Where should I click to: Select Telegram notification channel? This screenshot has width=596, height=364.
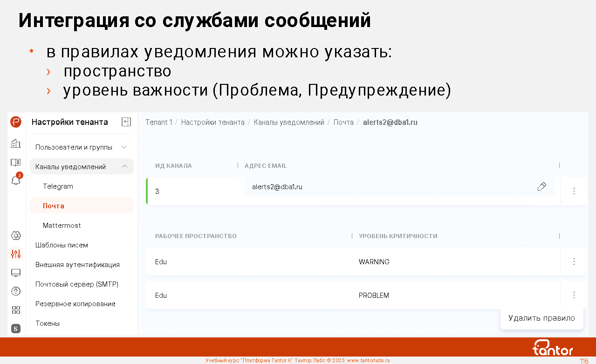58,186
